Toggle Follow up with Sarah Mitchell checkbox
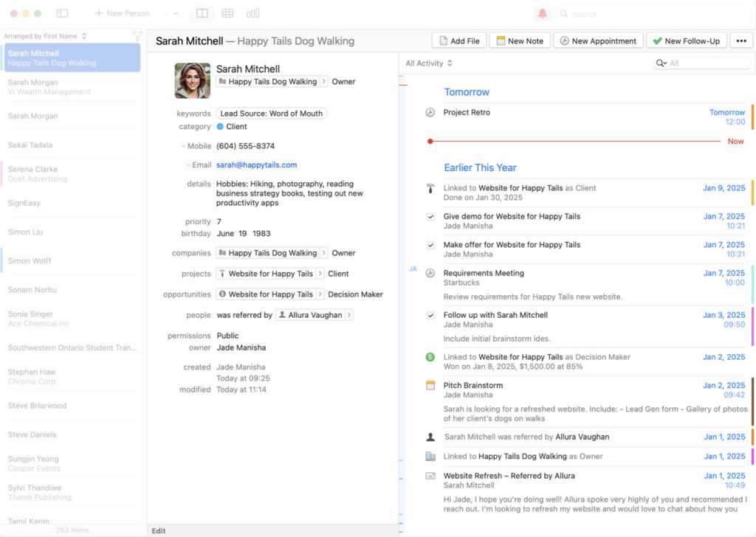The image size is (756, 537). pos(430,316)
